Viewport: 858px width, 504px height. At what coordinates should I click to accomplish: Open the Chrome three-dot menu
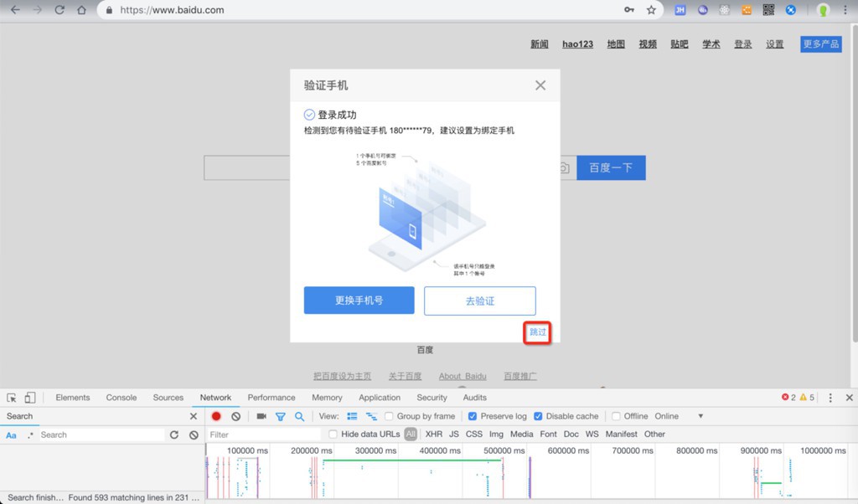[x=845, y=10]
